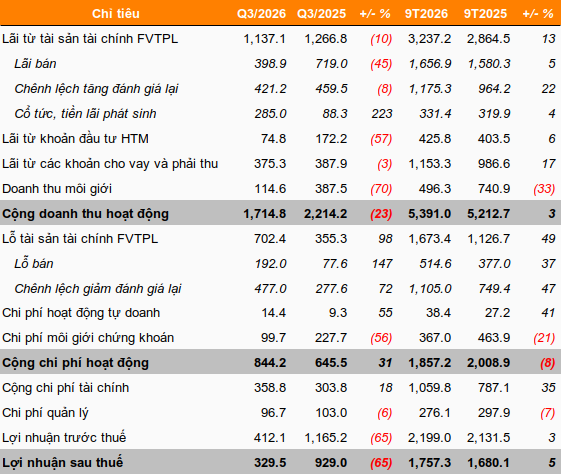Click the value 477.0
561x474 pixels.
270,289
